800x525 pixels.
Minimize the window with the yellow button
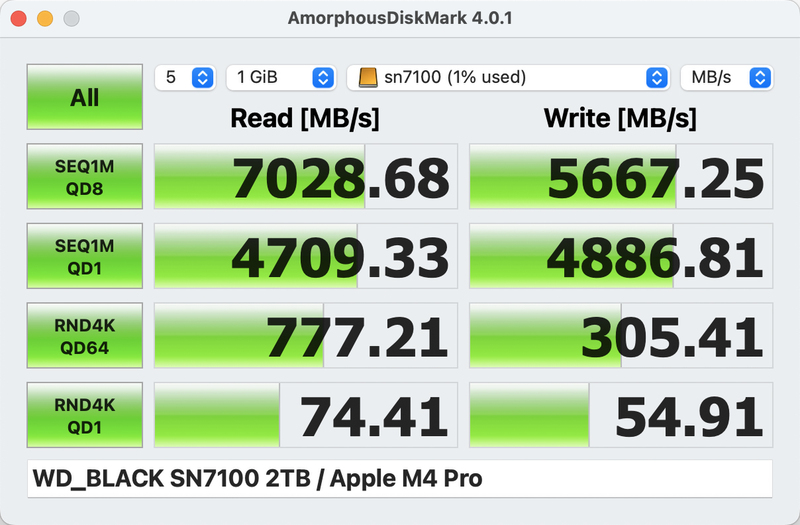click(45, 18)
